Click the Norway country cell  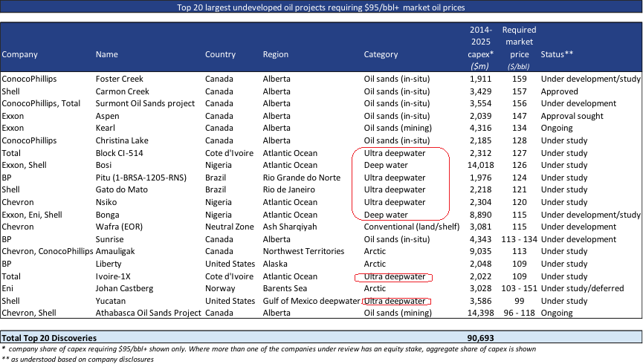tap(220, 288)
